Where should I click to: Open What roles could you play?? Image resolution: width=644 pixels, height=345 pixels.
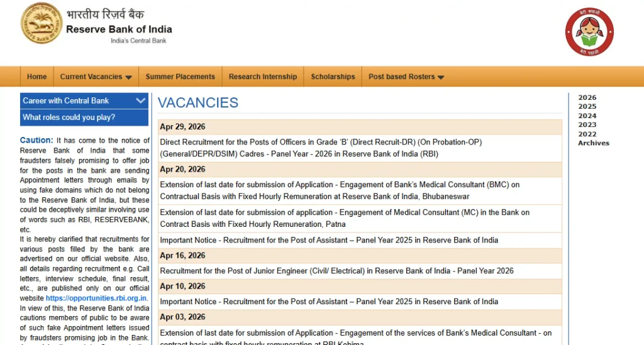[x=69, y=117]
